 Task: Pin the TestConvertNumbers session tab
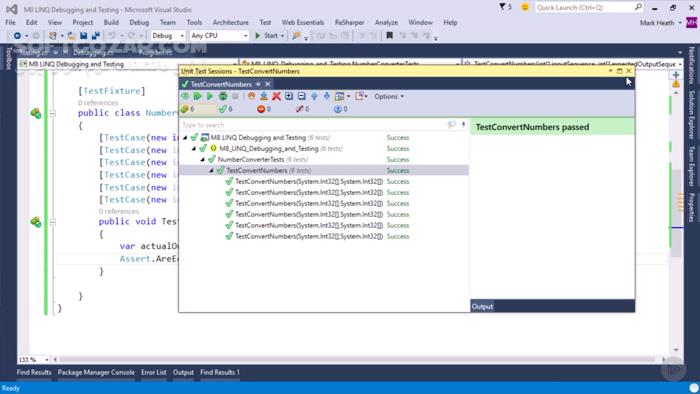click(258, 84)
